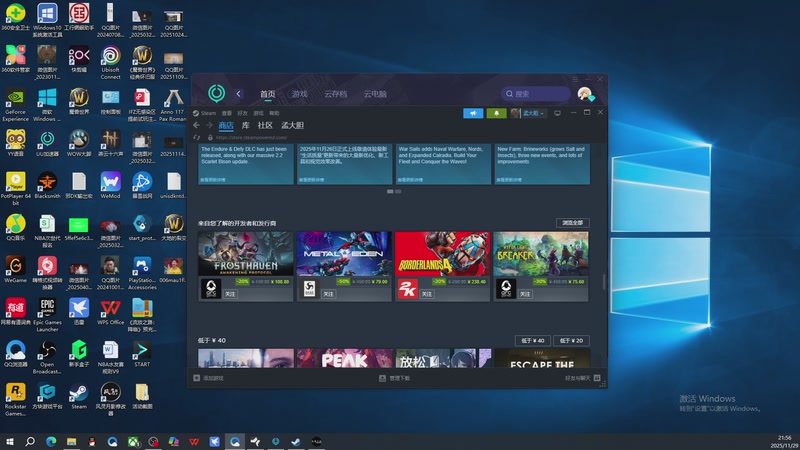
Task: Select the WeMod desktop icon
Action: [x=110, y=185]
